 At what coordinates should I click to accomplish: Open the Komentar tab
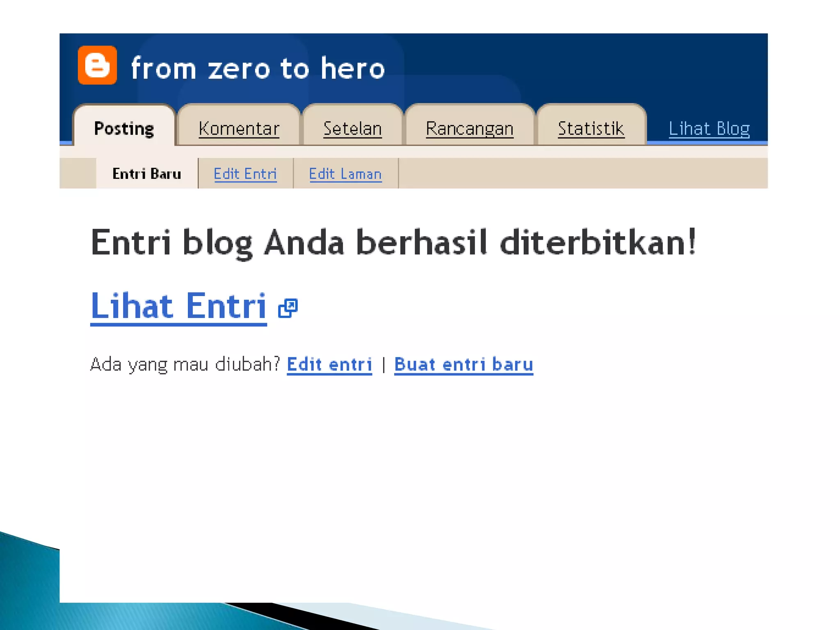[x=239, y=128]
